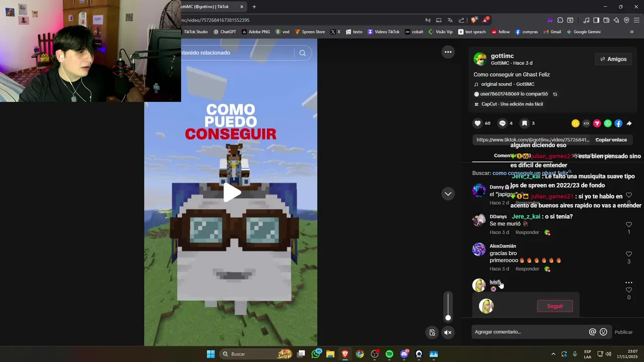The image size is (644, 362).
Task: Get embed code via the code icon
Action: tap(586, 123)
